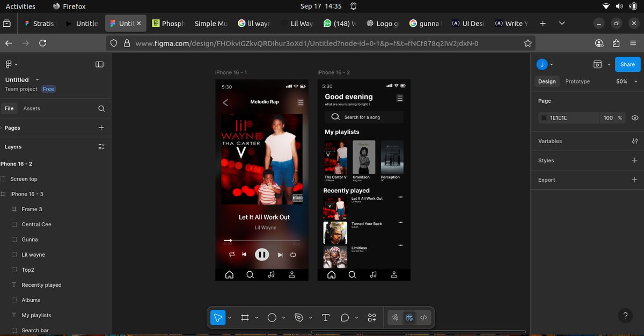
Task: Reload the browser page
Action: coord(43,43)
